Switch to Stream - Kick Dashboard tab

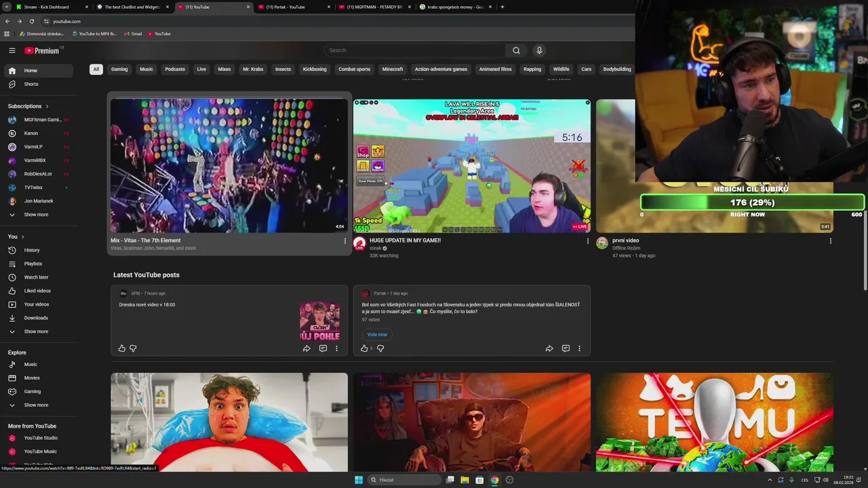click(52, 7)
